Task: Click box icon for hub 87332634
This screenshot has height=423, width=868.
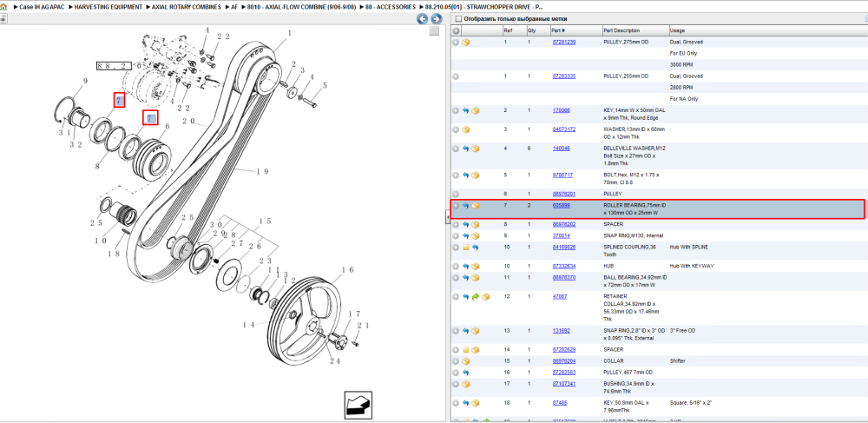Action: (476, 267)
